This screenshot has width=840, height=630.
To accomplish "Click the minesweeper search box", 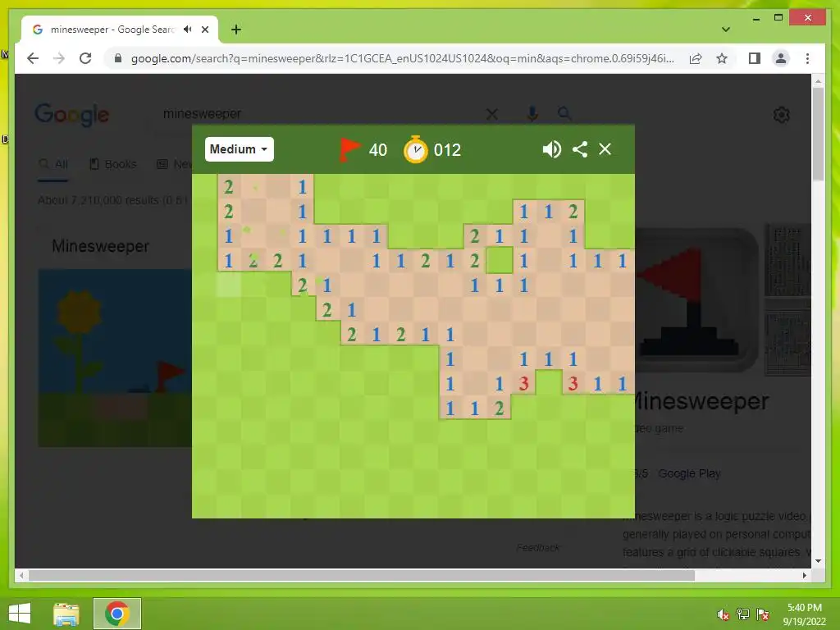I will (322, 113).
